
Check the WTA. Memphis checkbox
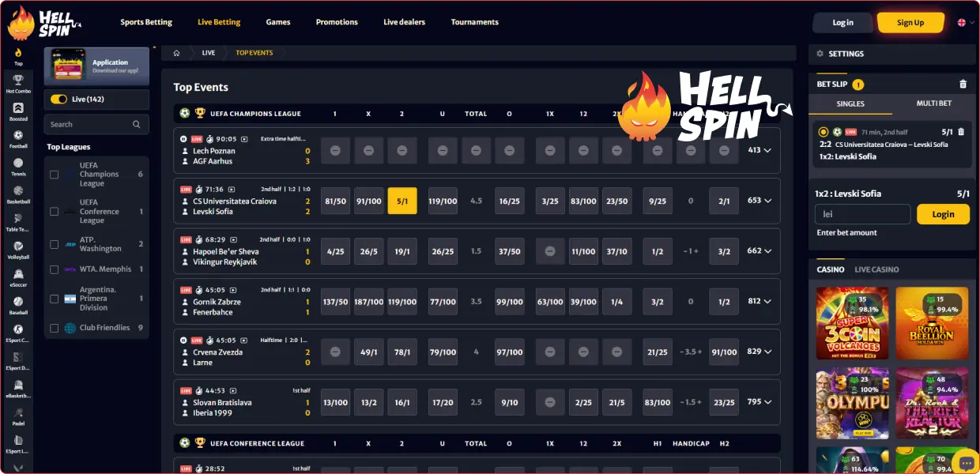(x=55, y=269)
